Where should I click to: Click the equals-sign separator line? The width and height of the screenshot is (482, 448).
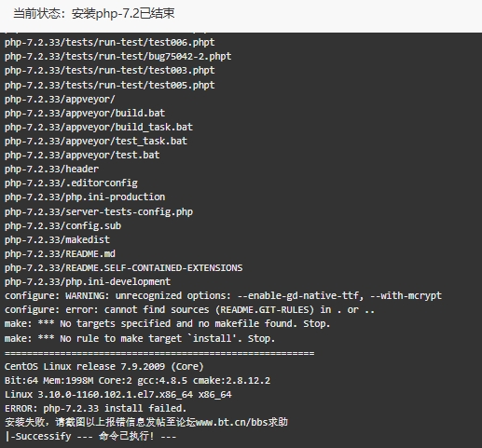(159, 353)
